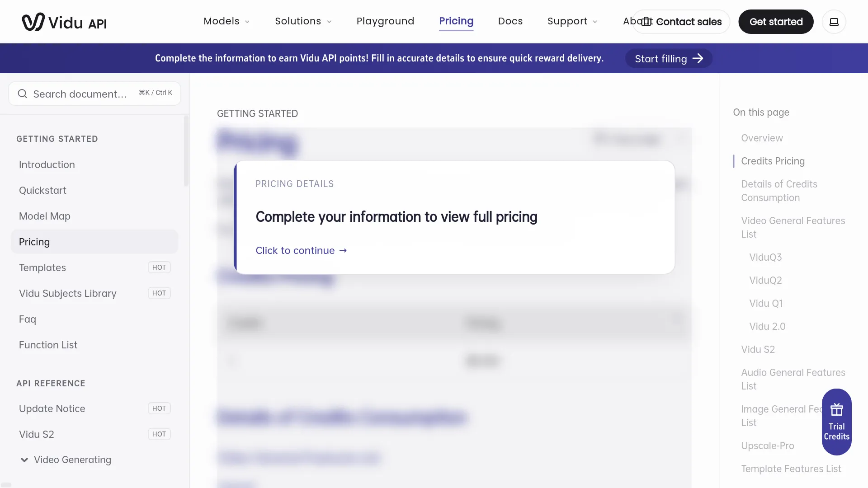The image size is (868, 488).
Task: Click the search magnifier icon
Action: (x=22, y=94)
